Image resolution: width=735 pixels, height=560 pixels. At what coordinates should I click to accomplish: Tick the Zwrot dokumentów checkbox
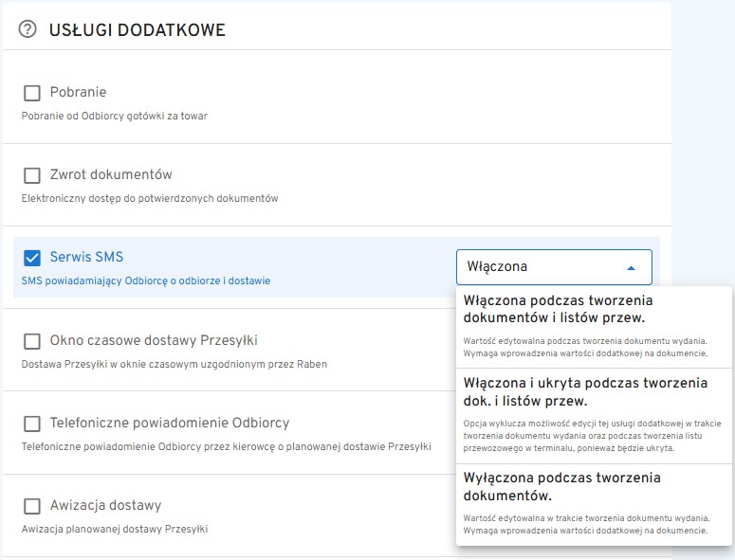pyautogui.click(x=32, y=175)
